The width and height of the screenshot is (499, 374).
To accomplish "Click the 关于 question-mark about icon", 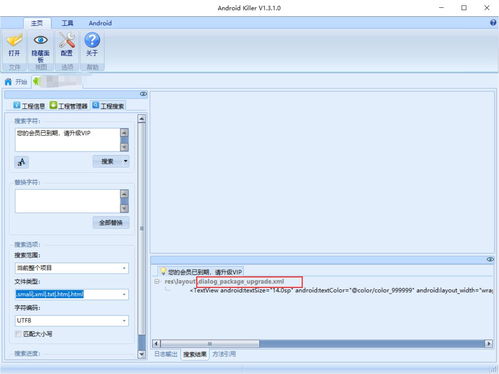I will (92, 40).
